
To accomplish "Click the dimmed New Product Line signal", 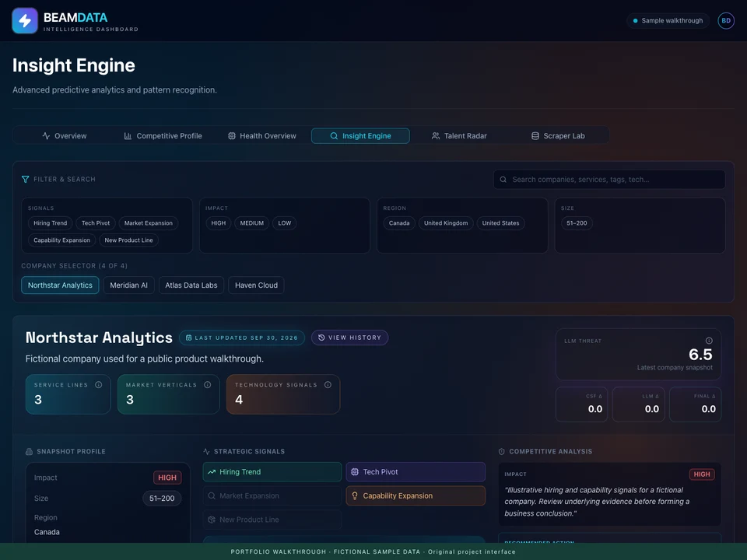I will point(272,520).
